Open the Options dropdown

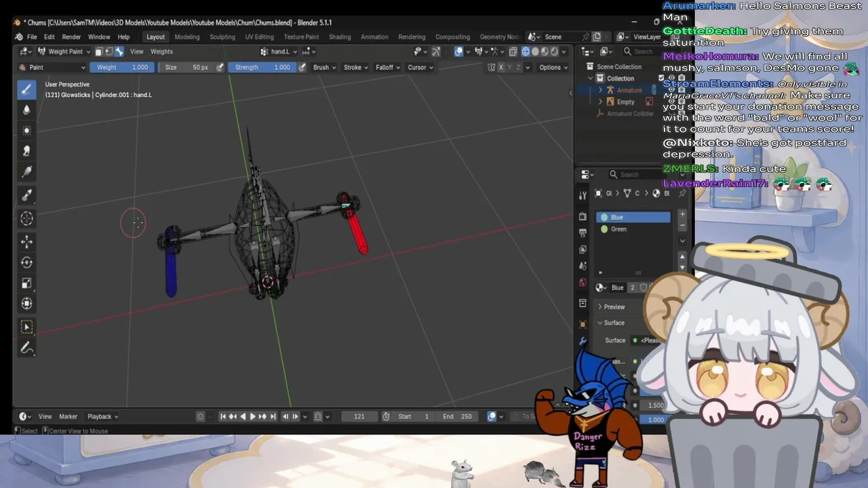tap(553, 67)
